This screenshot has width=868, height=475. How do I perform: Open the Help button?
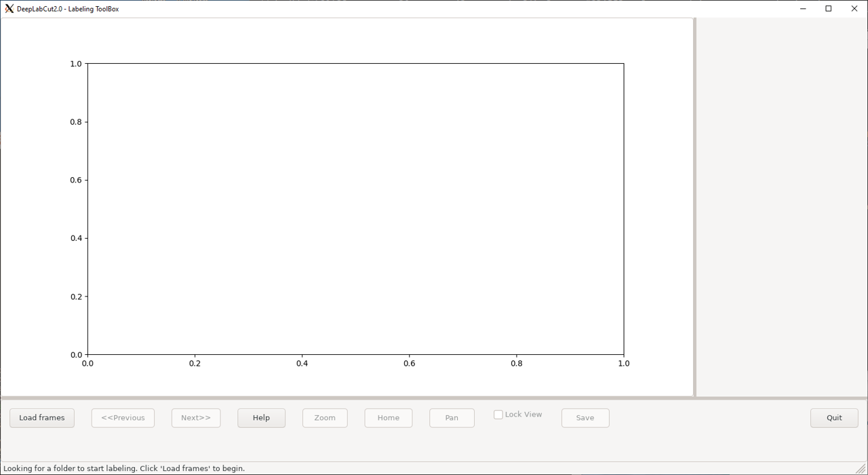[x=261, y=418]
